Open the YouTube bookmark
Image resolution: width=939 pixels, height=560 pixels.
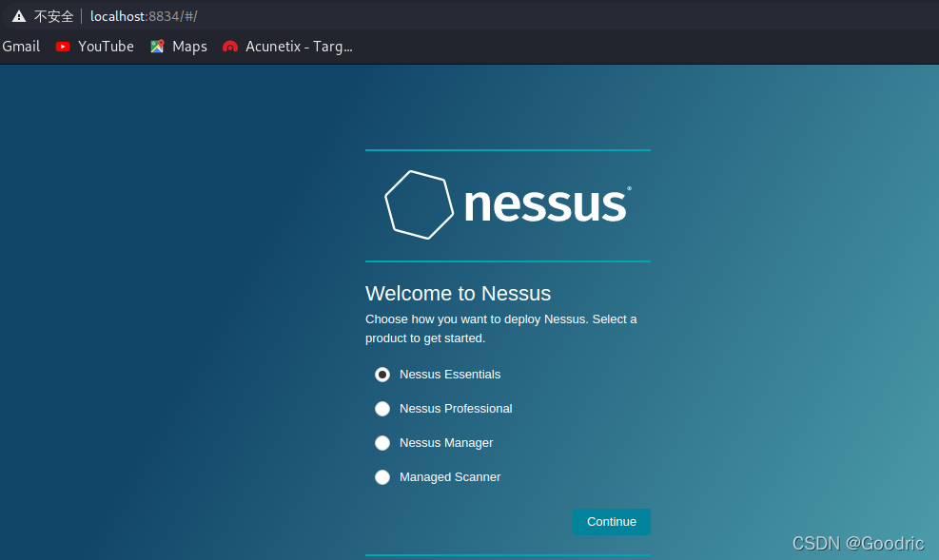pyautogui.click(x=94, y=47)
